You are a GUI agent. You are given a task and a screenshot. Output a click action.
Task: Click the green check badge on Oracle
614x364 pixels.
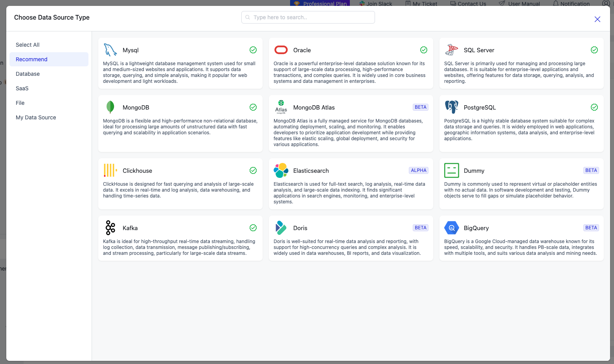pyautogui.click(x=424, y=50)
